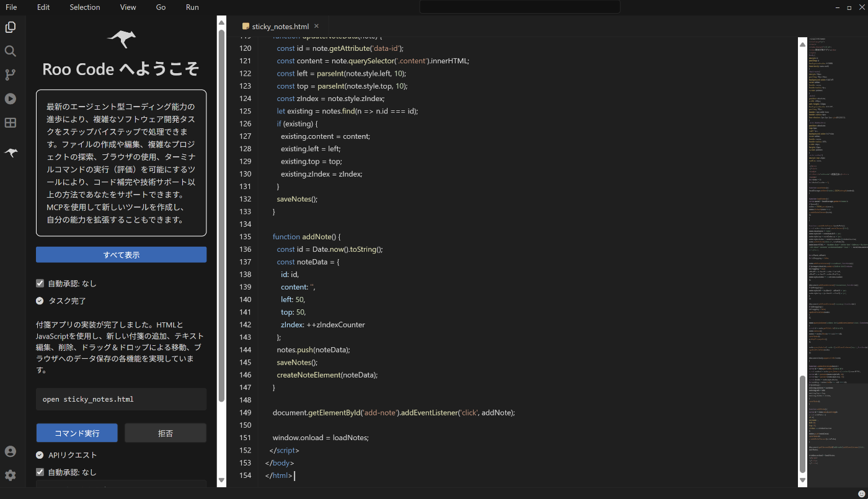Click the 'existing.zIndex = zIndex;' line

tap(321, 174)
